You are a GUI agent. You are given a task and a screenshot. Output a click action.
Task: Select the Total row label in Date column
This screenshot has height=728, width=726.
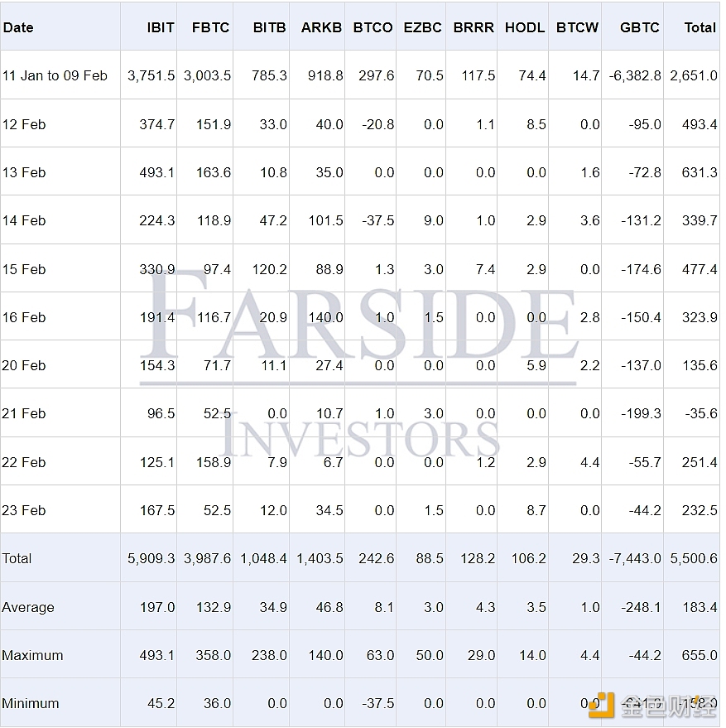(17, 558)
